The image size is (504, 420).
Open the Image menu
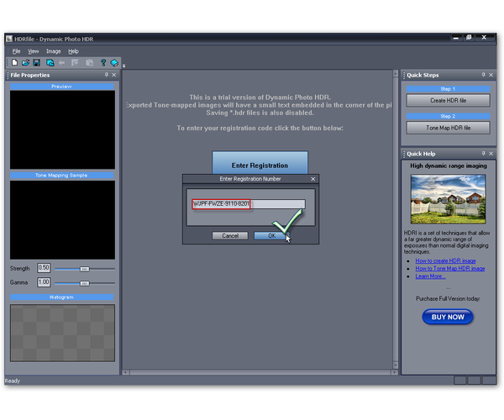coord(54,51)
